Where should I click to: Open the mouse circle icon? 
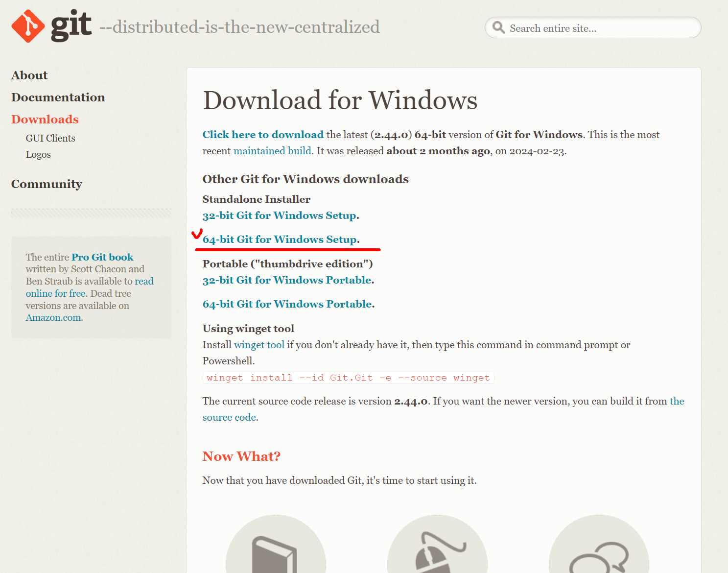point(437,544)
